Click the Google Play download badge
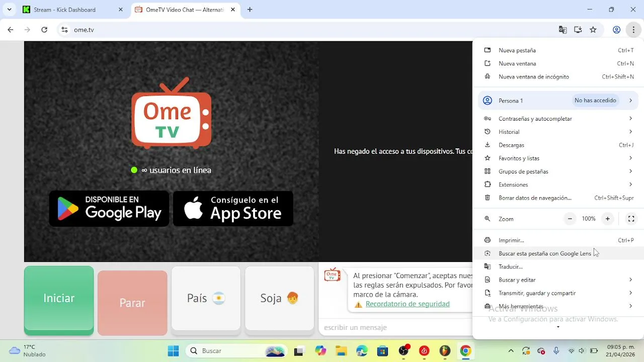The width and height of the screenshot is (644, 362). coord(109,208)
